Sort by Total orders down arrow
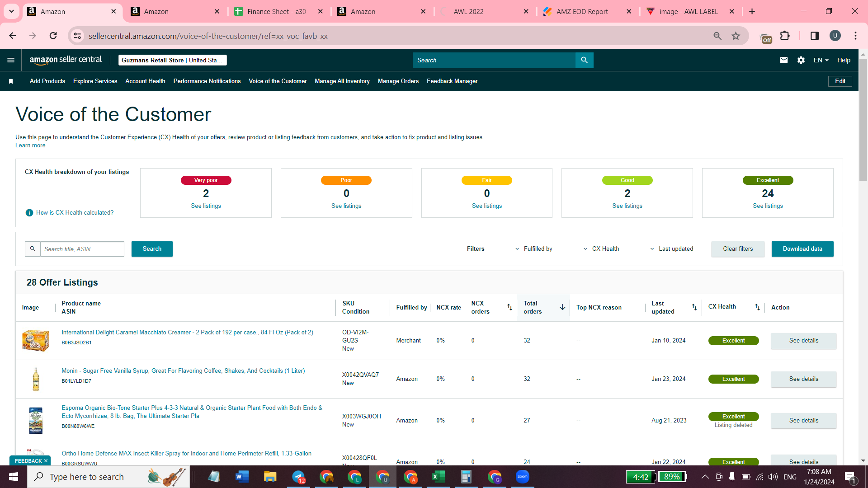 click(x=562, y=307)
